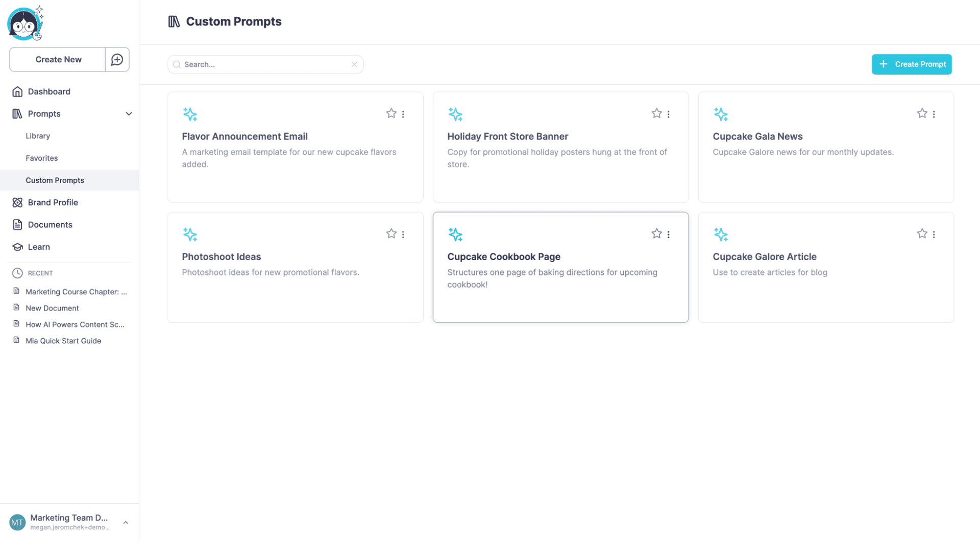Click the search magnifier icon
The height and width of the screenshot is (541, 980).
click(x=177, y=64)
